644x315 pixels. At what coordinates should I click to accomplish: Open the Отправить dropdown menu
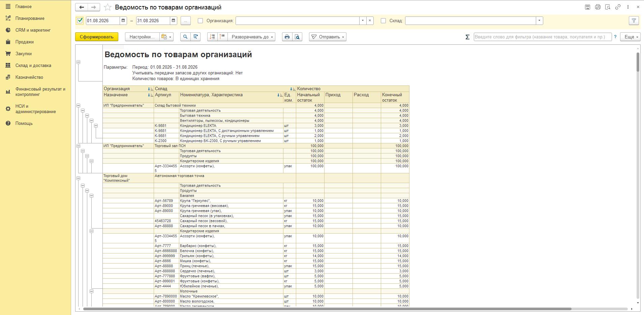point(328,37)
